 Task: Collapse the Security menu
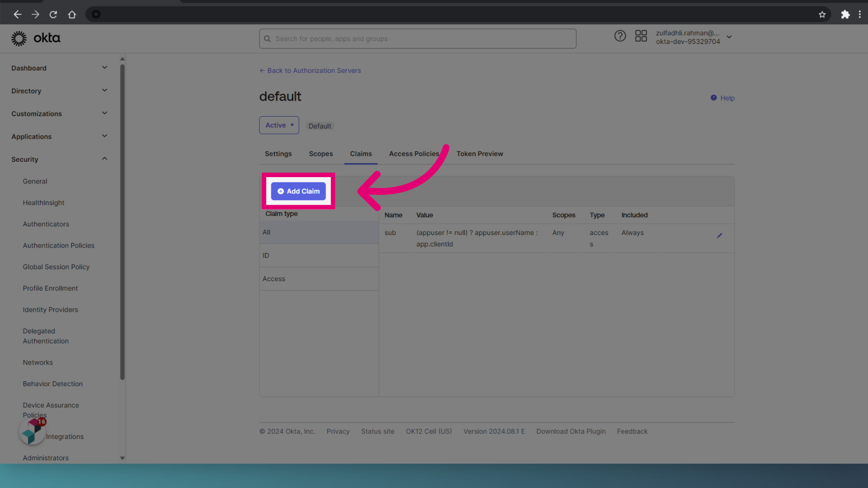[60, 159]
